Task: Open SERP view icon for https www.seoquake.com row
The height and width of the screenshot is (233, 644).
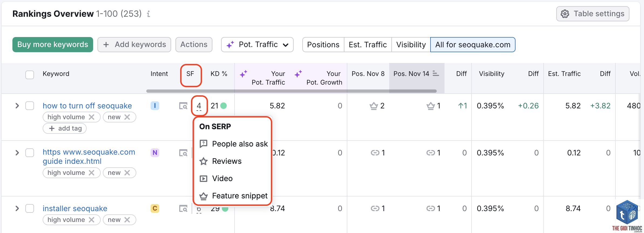Action: pos(183,153)
